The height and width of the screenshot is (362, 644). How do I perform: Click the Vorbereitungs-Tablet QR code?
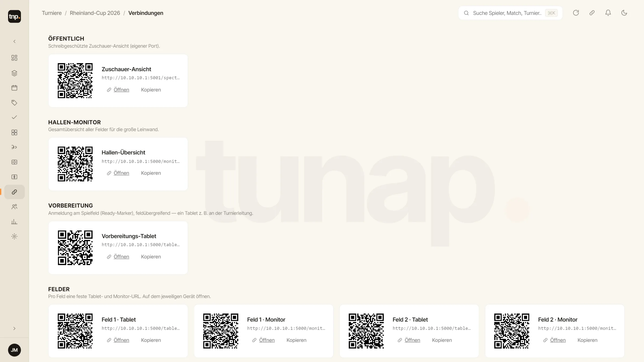(75, 248)
